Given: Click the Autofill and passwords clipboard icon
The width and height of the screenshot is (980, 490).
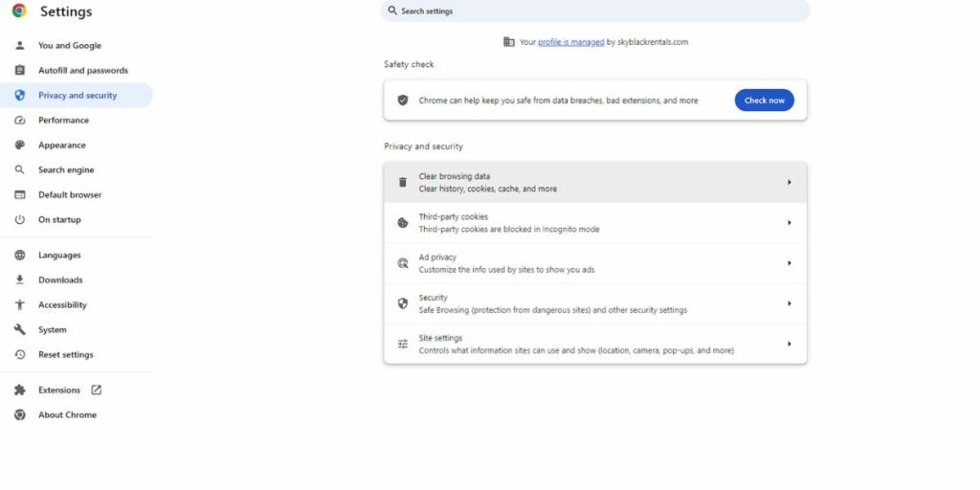Looking at the screenshot, I should [20, 70].
